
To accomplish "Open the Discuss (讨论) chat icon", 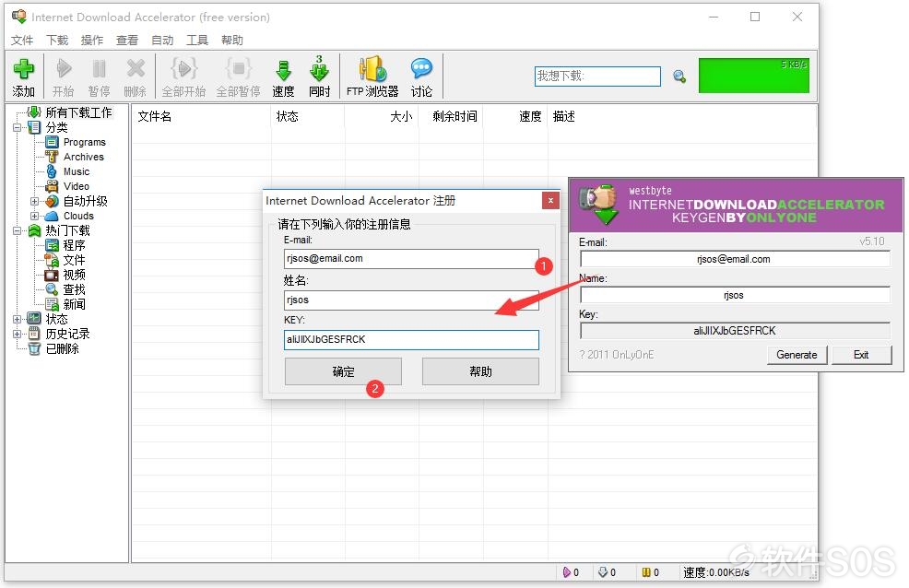I will [x=421, y=77].
